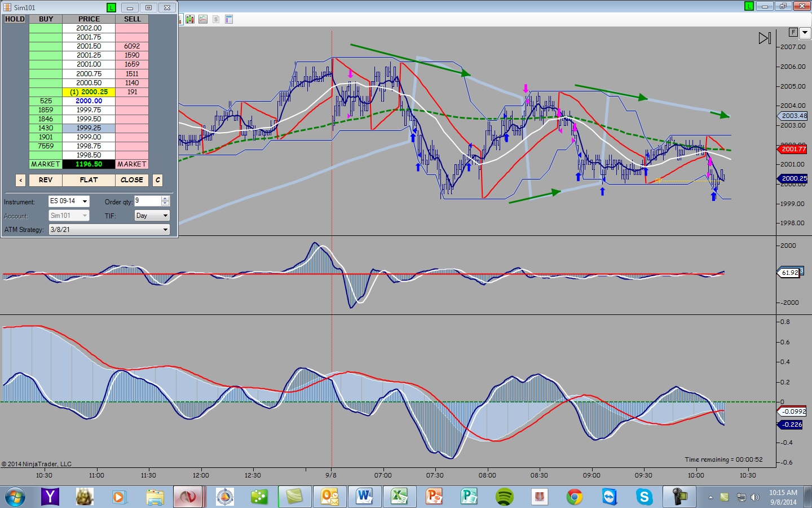The width and height of the screenshot is (812, 508).
Task: Click the dollar-sign strategies toolbar icon
Action: point(216,19)
